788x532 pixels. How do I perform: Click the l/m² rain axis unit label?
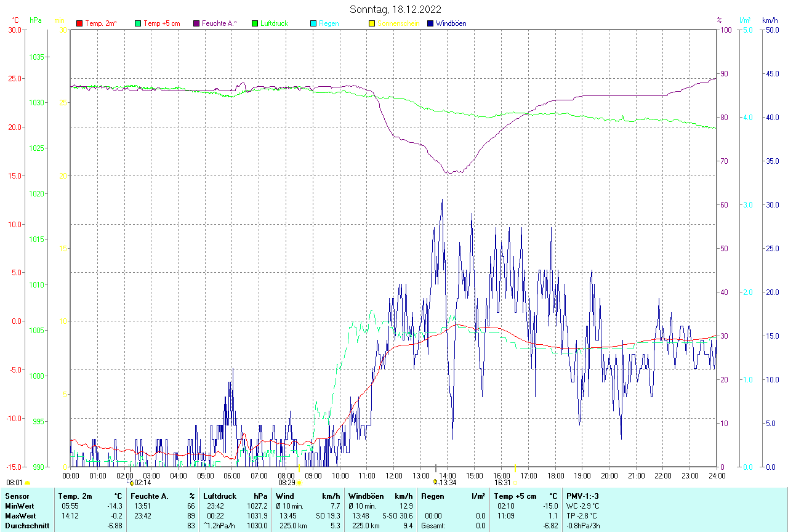(x=746, y=20)
